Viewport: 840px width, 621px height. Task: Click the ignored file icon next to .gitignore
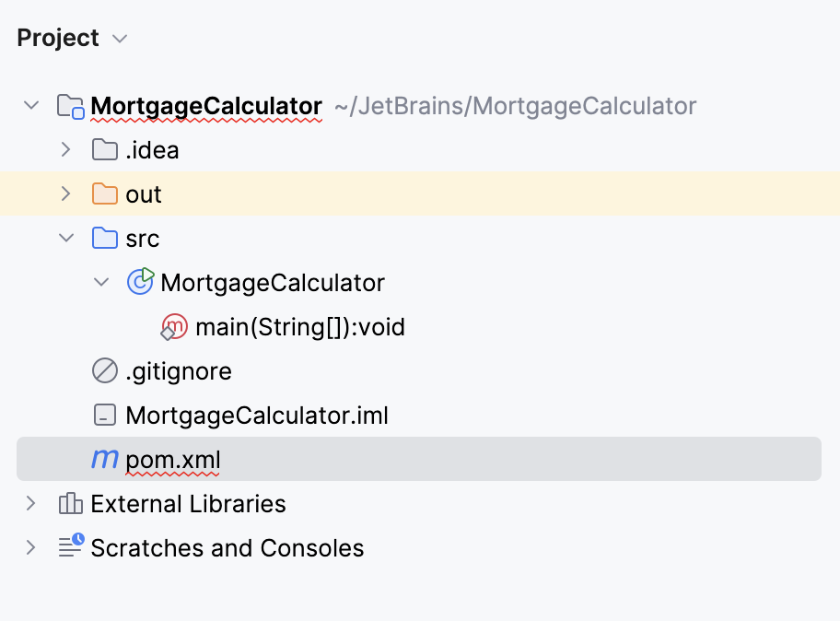pyautogui.click(x=105, y=370)
